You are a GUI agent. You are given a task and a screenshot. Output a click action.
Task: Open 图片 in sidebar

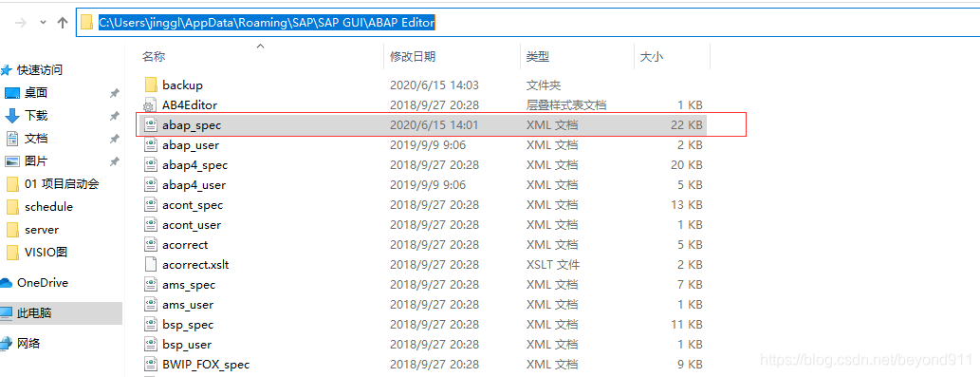(36, 161)
